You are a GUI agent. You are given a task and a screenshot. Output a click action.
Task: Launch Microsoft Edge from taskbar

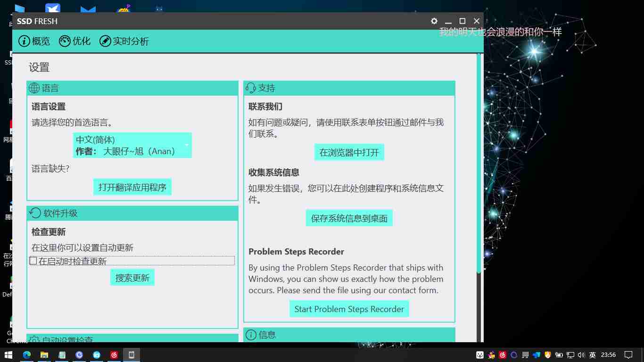tap(27, 354)
